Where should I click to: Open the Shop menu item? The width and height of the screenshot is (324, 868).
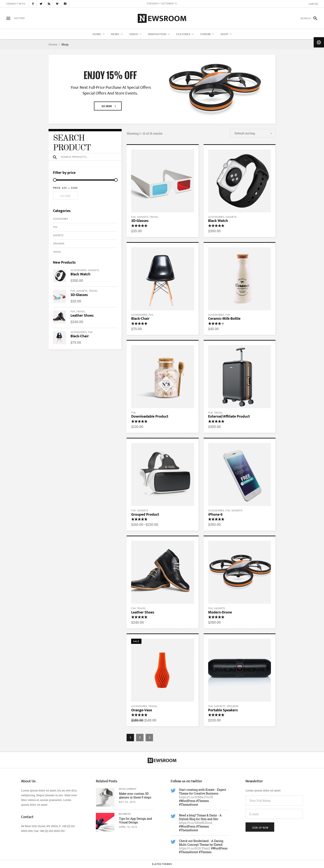(x=226, y=34)
